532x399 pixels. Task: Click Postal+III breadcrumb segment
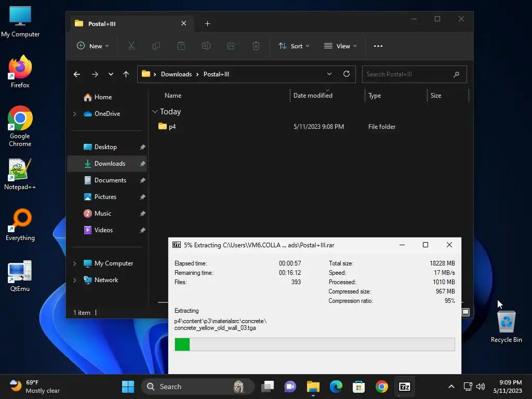pyautogui.click(x=216, y=74)
